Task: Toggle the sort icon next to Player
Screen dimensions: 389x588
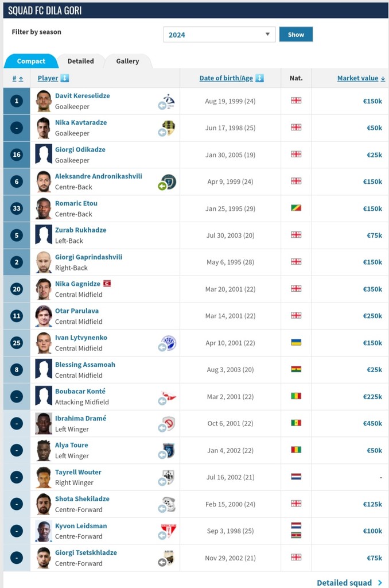Action: (x=65, y=78)
